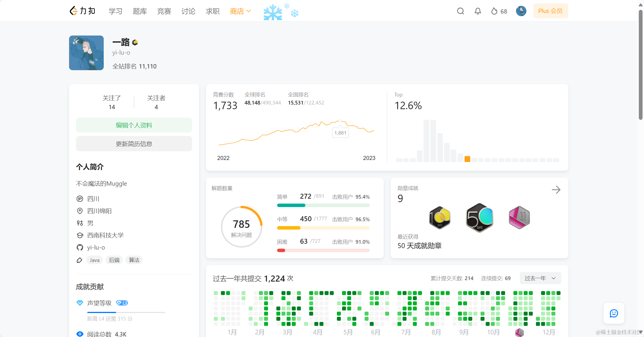Image resolution: width=644 pixels, height=337 pixels.
Task: Expand badges with the arrow icon
Action: point(556,190)
